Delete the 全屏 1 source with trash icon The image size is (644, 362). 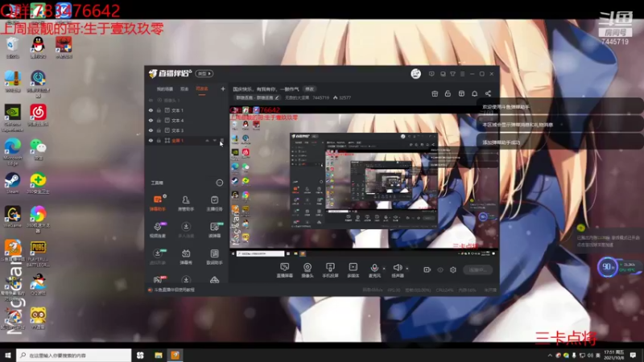[222, 140]
